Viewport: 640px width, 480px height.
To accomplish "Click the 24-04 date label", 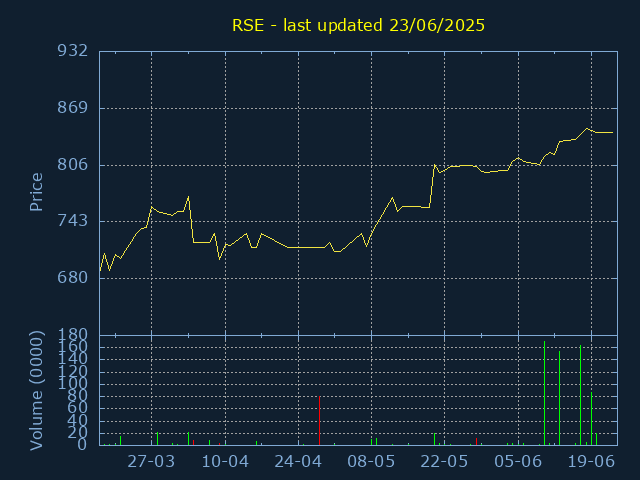I will [x=298, y=462].
